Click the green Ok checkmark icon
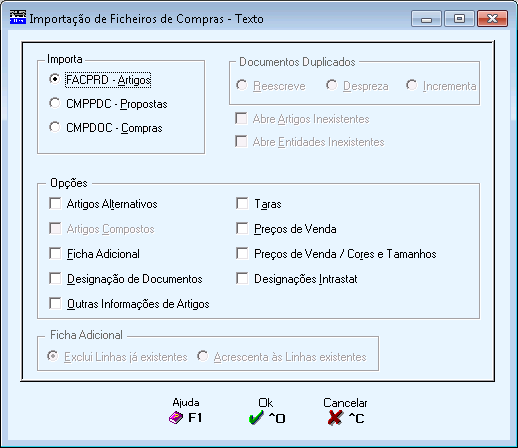Viewport: 518px width, 448px height. (256, 418)
